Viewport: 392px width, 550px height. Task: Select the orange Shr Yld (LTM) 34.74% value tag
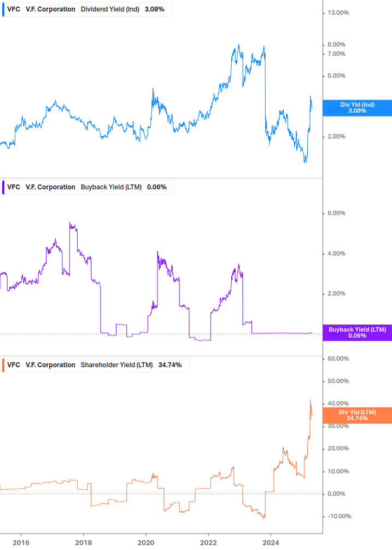click(x=357, y=415)
